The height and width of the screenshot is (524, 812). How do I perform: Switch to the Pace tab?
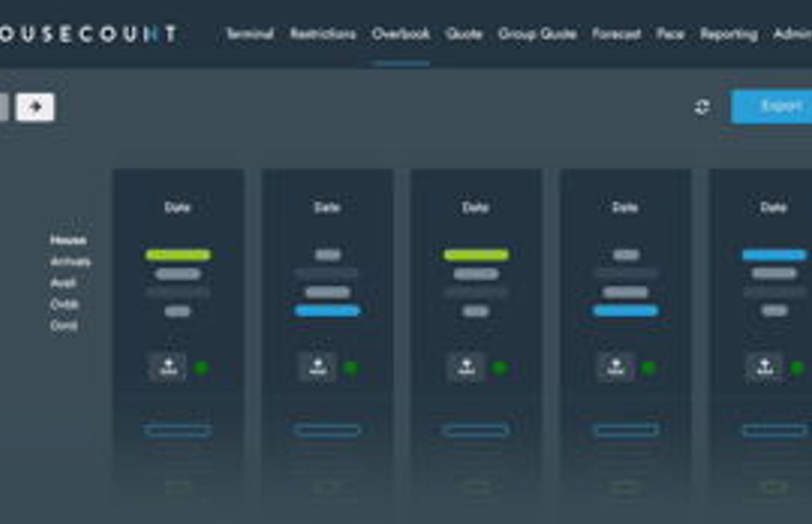670,34
